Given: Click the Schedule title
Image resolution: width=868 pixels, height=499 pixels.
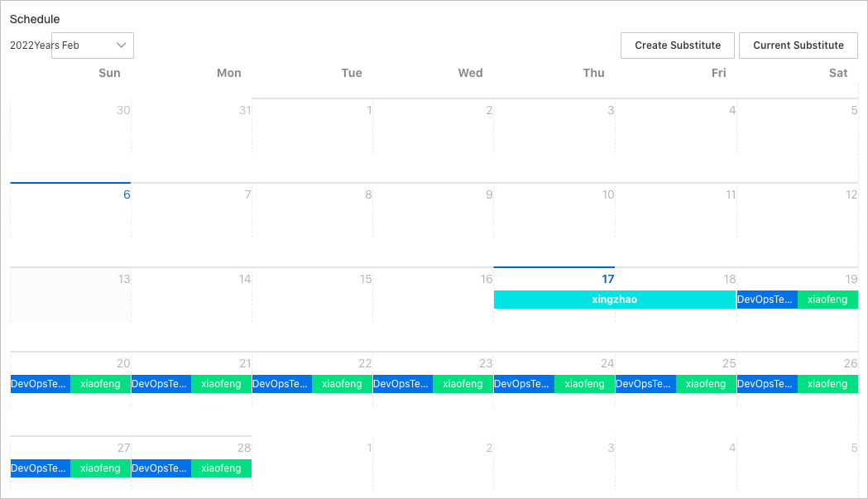Looking at the screenshot, I should (x=35, y=19).
